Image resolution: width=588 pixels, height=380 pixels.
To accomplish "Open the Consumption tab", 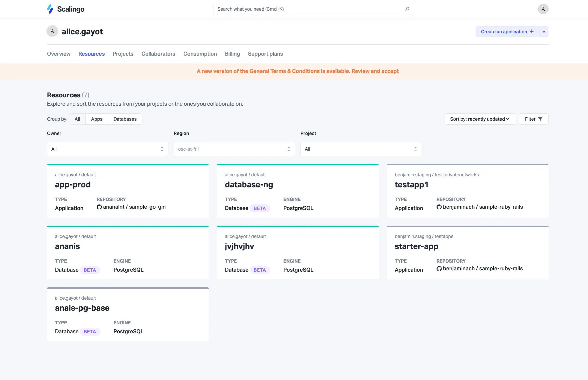I will coord(200,54).
